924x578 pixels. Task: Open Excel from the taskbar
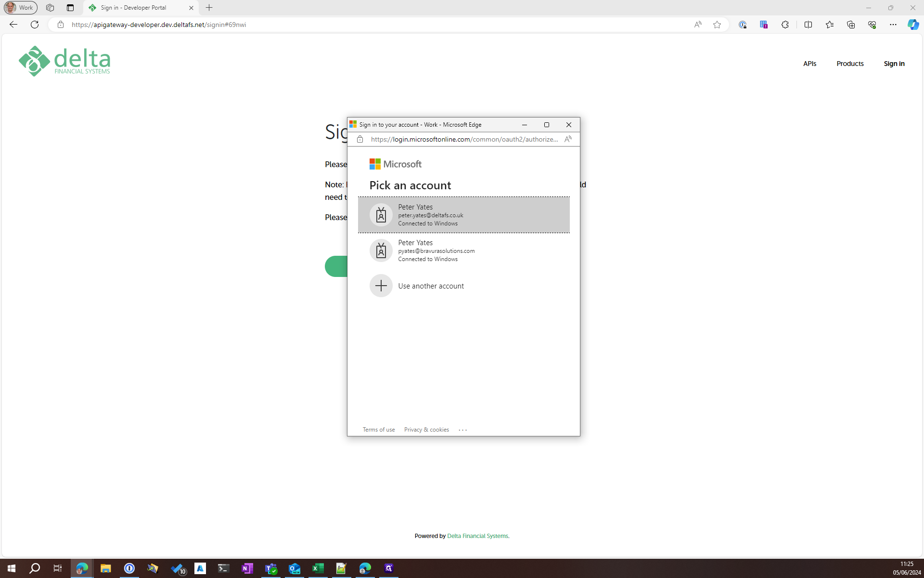[318, 568]
